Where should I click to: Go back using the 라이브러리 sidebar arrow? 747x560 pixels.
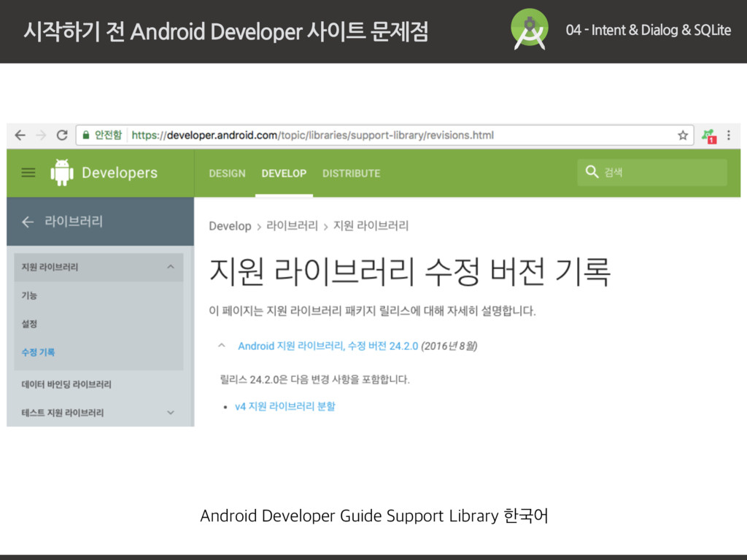(x=28, y=222)
